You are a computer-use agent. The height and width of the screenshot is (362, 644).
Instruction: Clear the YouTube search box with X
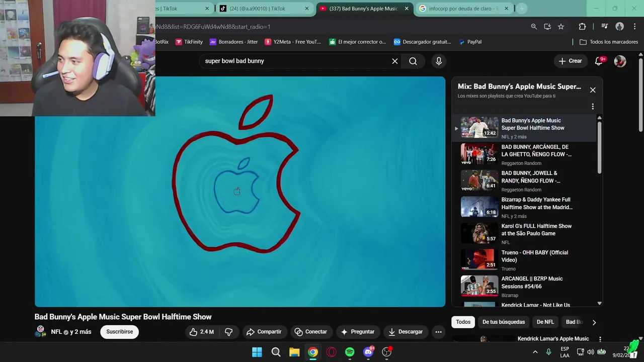tap(395, 61)
